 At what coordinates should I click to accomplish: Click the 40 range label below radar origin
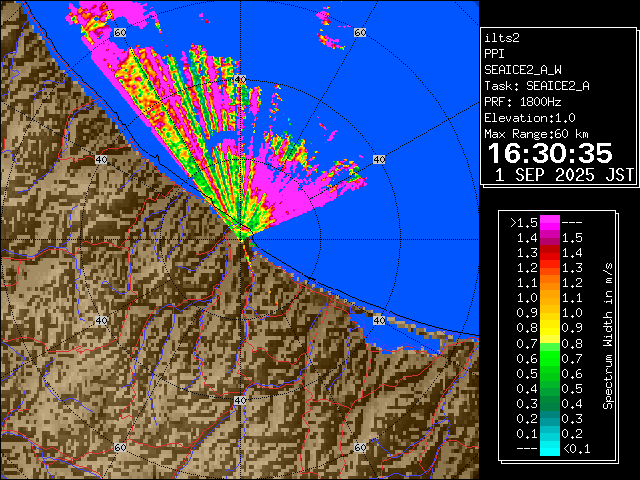[x=240, y=400]
